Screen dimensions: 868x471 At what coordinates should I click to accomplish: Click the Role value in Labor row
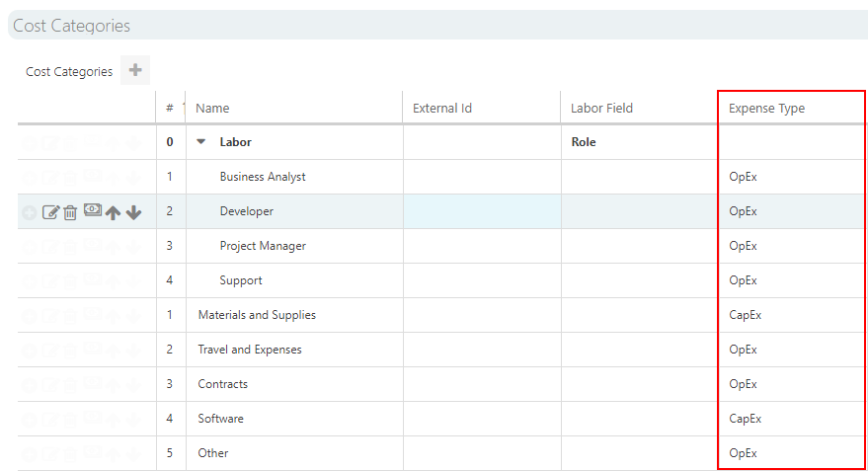(584, 142)
